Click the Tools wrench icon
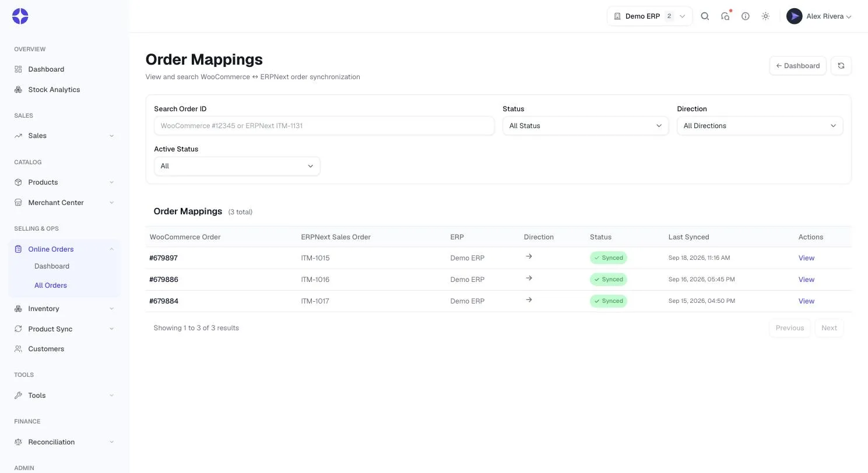Viewport: 868px width, 473px height. [18, 396]
